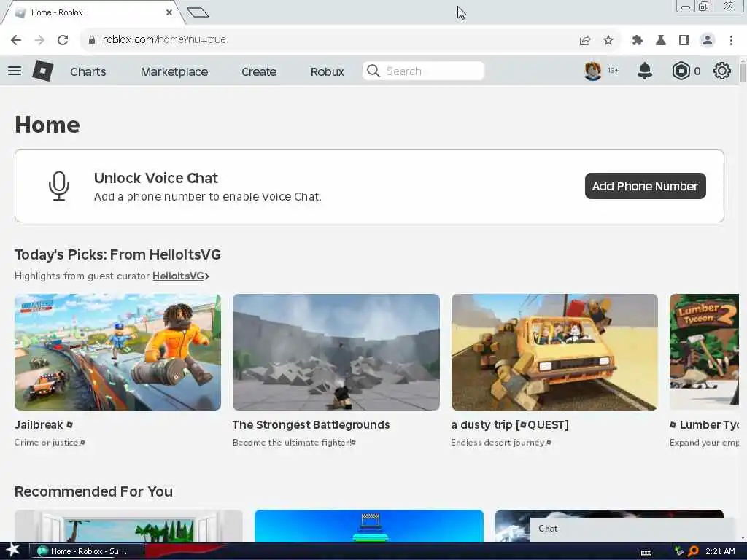Open the hamburger navigation menu
747x560 pixels.
[x=15, y=71]
